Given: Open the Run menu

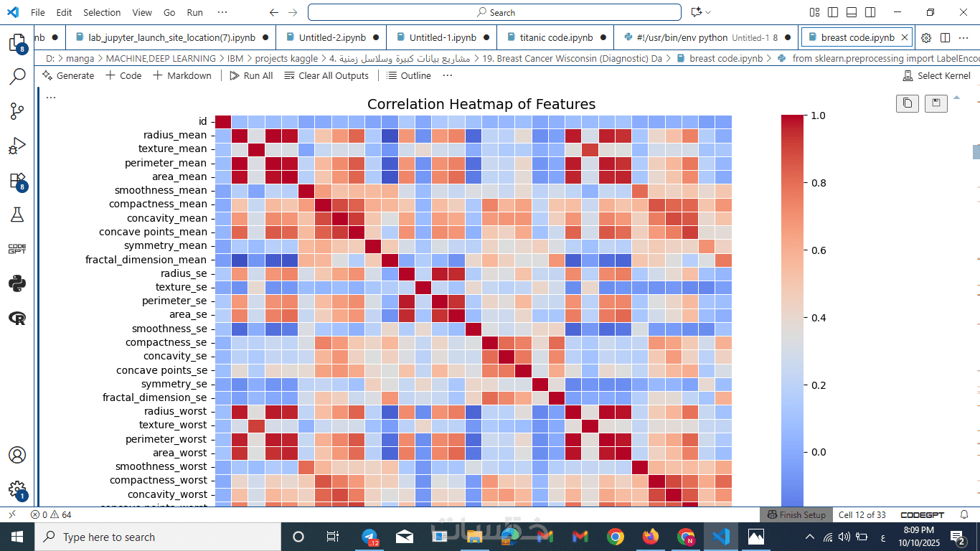Looking at the screenshot, I should pos(194,12).
